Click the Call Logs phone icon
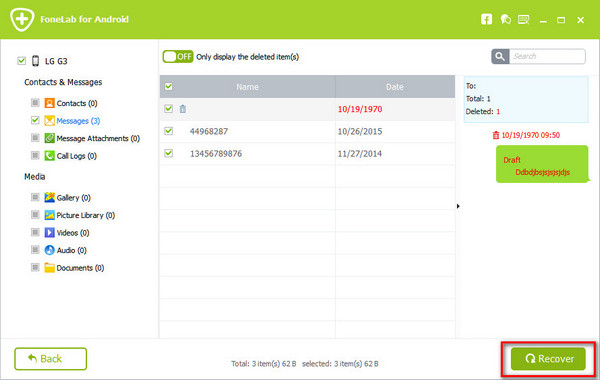Screen dimensions: 600x380 (49, 156)
